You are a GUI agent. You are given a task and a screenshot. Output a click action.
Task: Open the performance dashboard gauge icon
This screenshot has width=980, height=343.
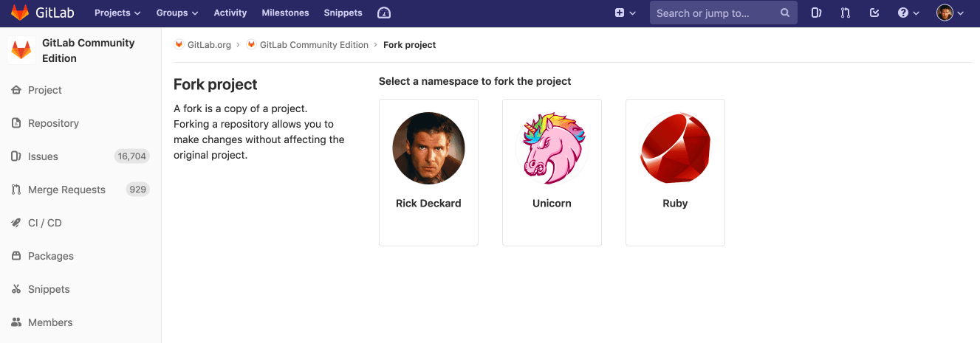pyautogui.click(x=383, y=13)
